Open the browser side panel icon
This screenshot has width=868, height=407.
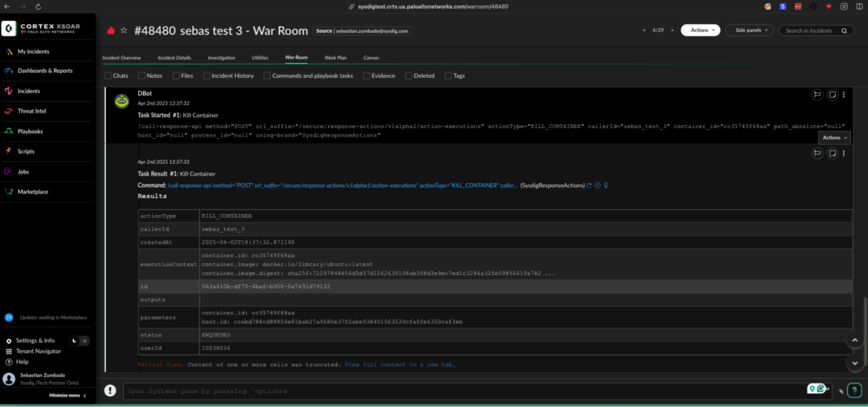[x=858, y=7]
